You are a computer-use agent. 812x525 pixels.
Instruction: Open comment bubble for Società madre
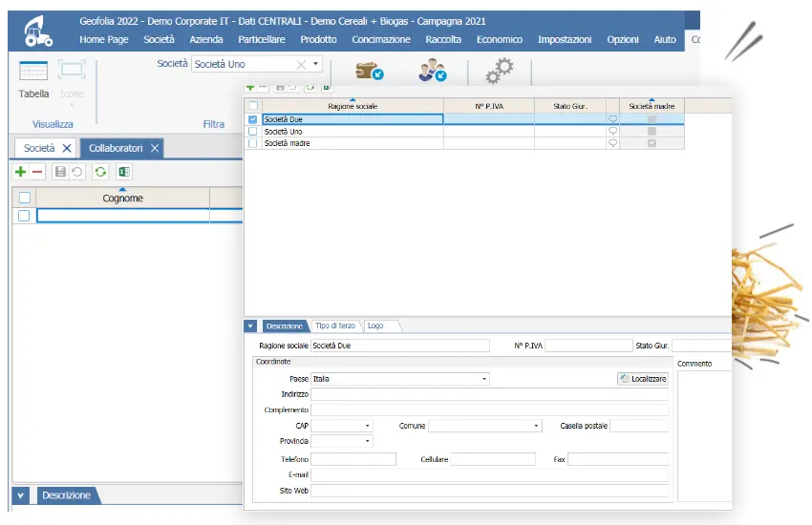(x=612, y=143)
